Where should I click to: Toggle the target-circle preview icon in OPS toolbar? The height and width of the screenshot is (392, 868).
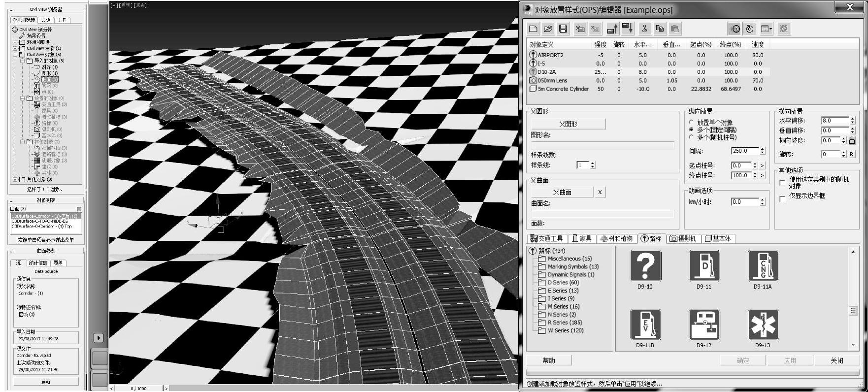pos(734,29)
